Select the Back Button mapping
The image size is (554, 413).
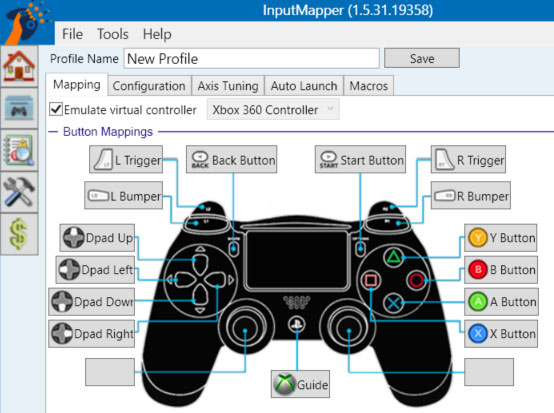click(231, 160)
